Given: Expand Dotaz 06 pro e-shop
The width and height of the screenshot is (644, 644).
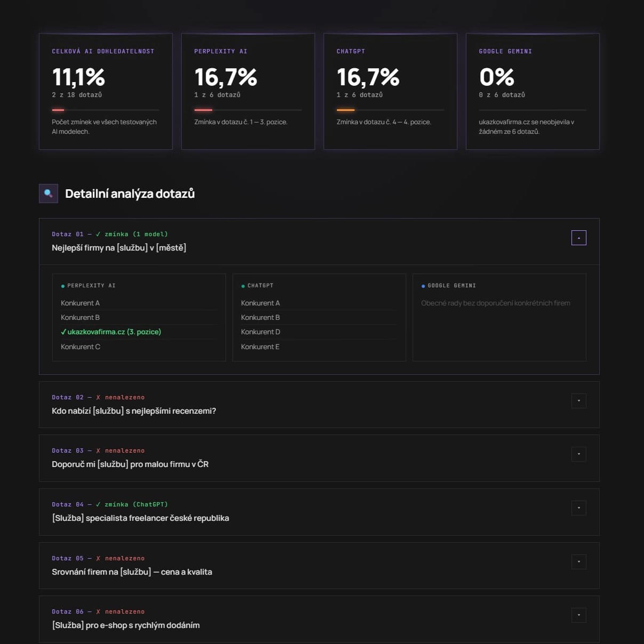Looking at the screenshot, I should [578, 615].
